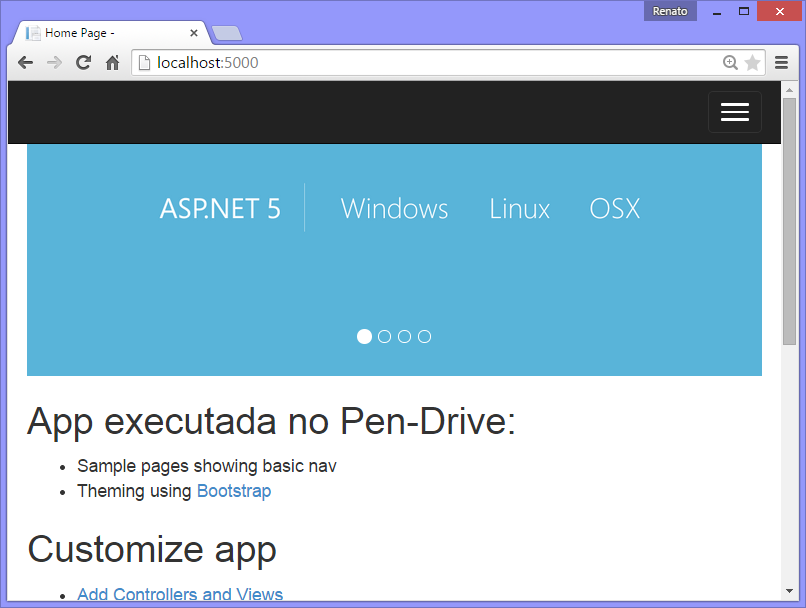Click the browser forward arrow

54,63
